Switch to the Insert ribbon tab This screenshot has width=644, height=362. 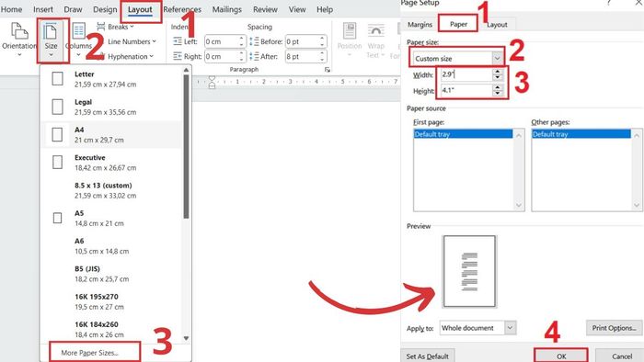click(x=43, y=9)
